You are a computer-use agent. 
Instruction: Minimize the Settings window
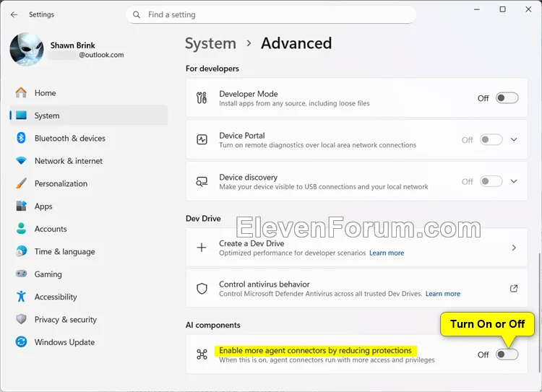pyautogui.click(x=477, y=9)
